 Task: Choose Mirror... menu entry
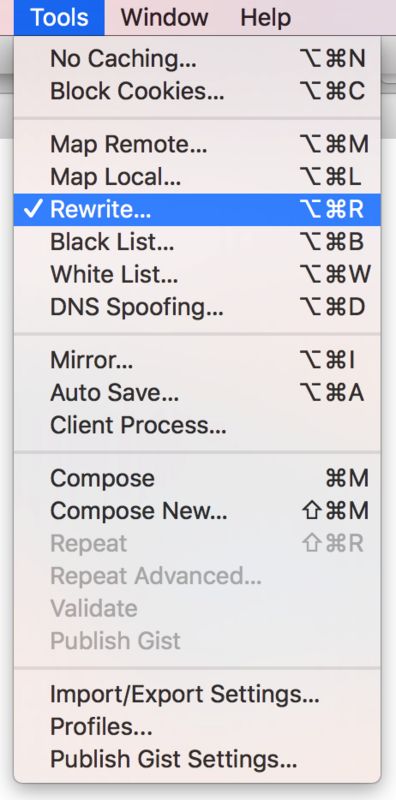(197, 361)
